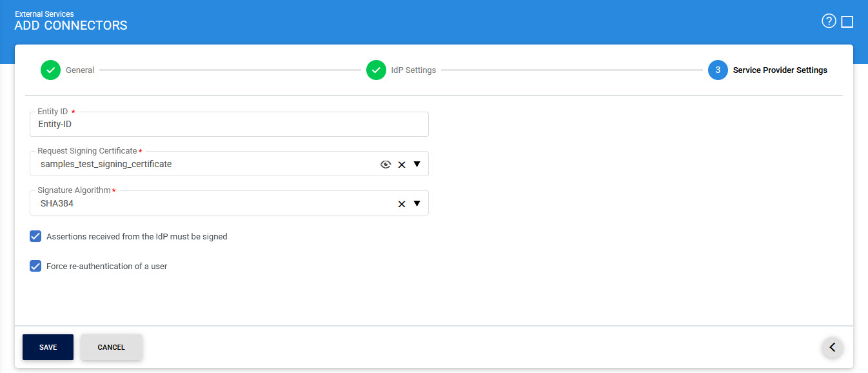The image size is (868, 373).
Task: Open the IdP Settings step label
Action: (x=413, y=70)
